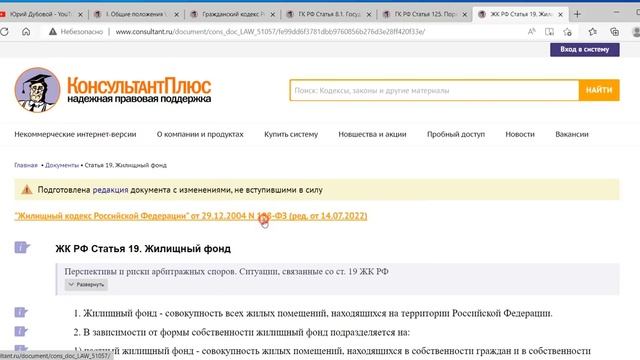This screenshot has height=360, width=640.
Task: Click 'Перспективы и риски арбитражных споров' text
Action: 227,271
